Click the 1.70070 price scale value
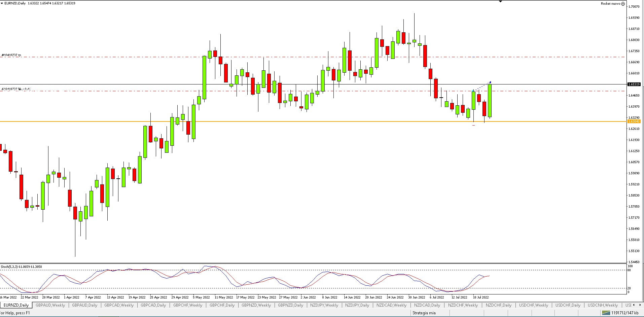644x317 pixels. tap(634, 6)
